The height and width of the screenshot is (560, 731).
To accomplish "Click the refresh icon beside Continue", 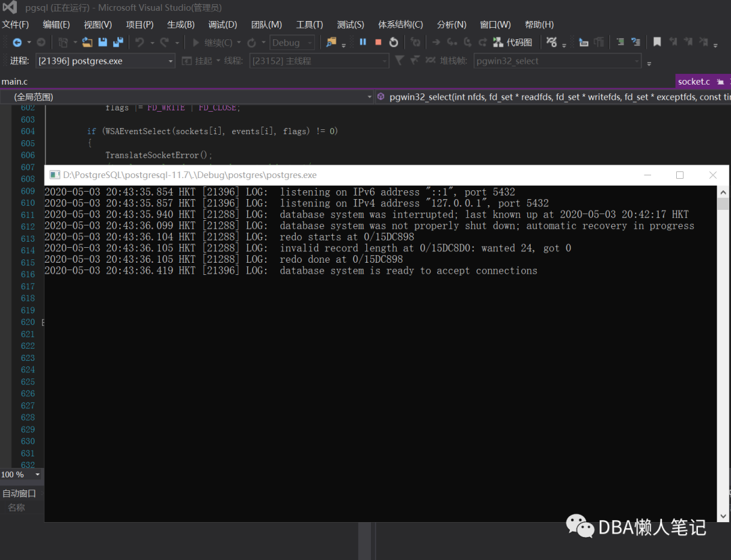I will point(251,43).
